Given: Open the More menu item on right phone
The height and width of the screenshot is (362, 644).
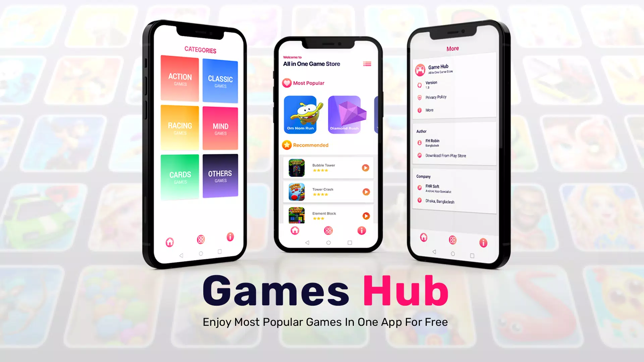Looking at the screenshot, I should coord(429,110).
